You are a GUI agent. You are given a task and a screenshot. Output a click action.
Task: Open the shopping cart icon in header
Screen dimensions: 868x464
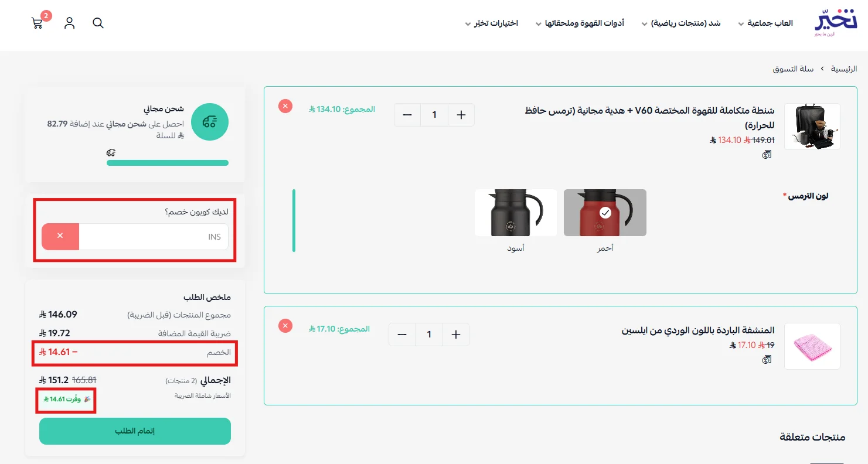point(38,23)
